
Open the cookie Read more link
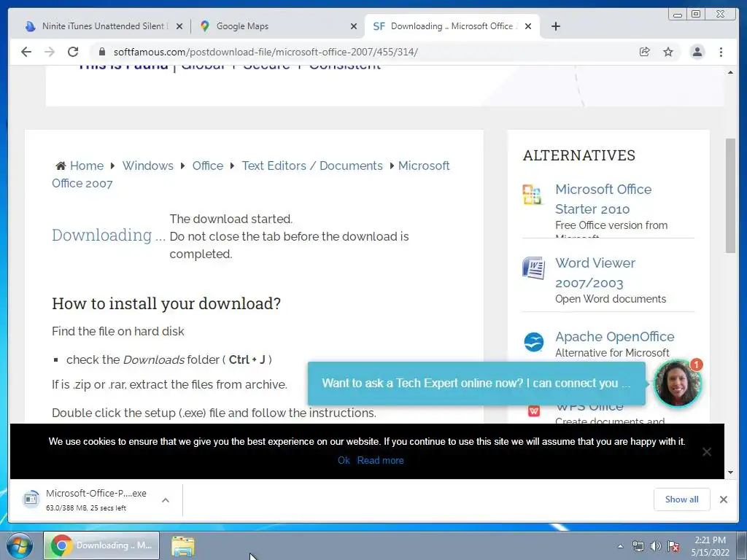click(380, 461)
